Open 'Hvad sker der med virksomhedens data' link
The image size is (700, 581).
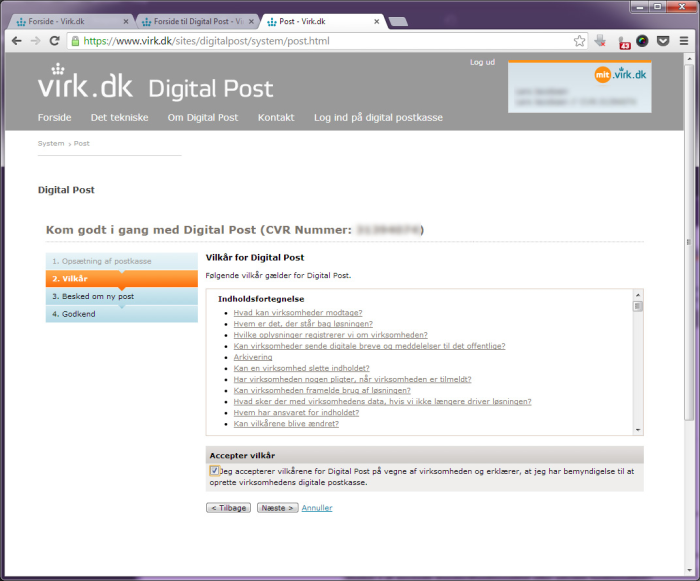click(382, 401)
